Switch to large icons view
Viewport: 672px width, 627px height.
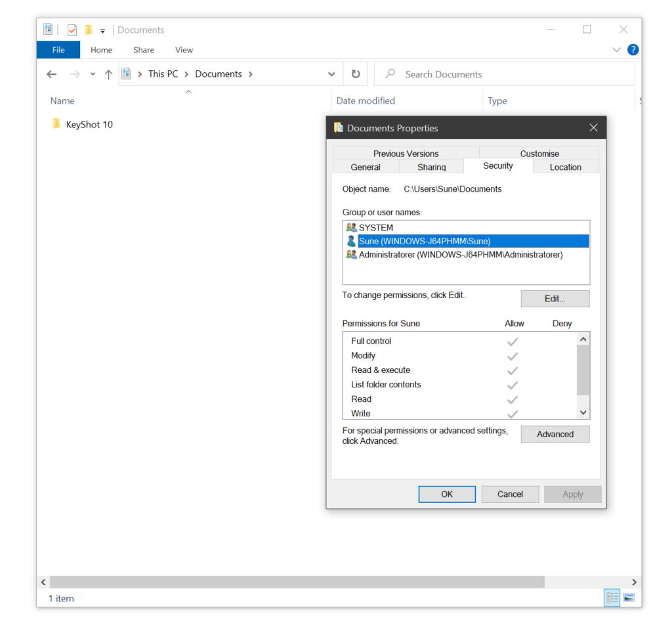[x=629, y=597]
